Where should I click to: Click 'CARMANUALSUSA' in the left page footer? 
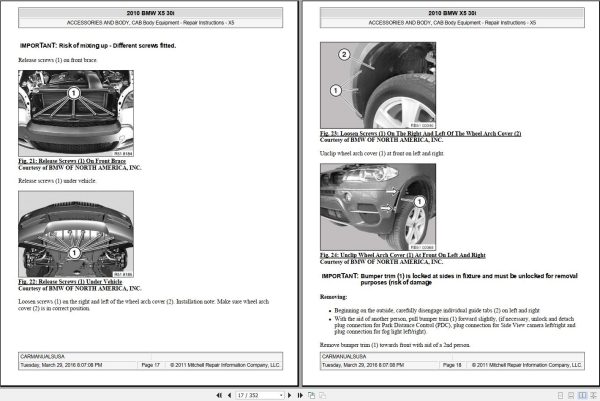(x=42, y=356)
